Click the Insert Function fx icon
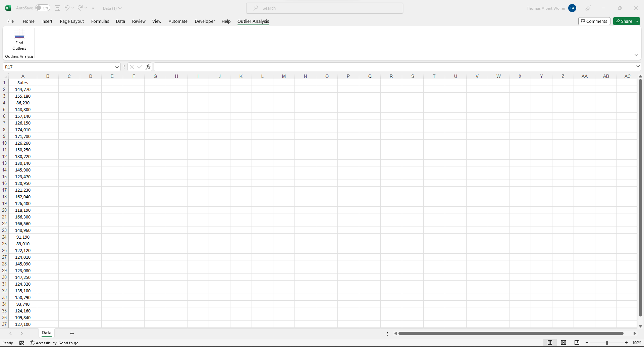 [x=148, y=67]
